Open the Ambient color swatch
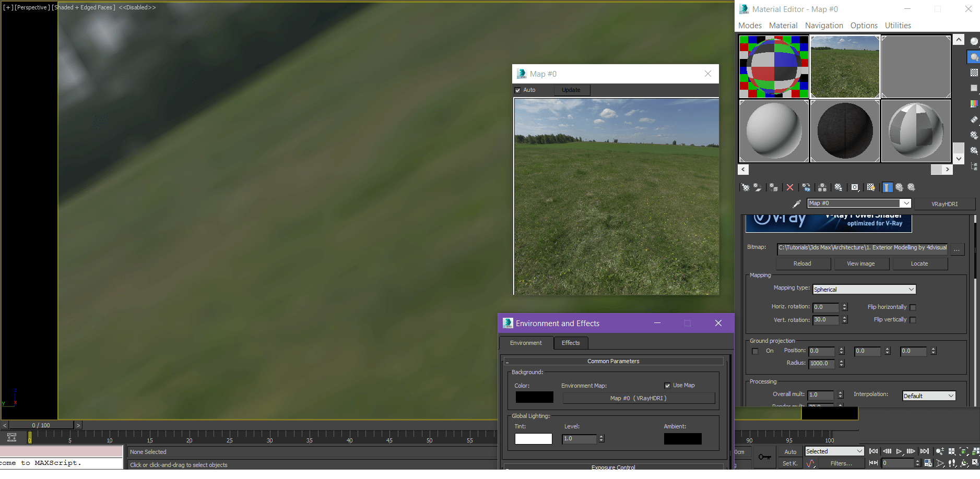 (683, 439)
